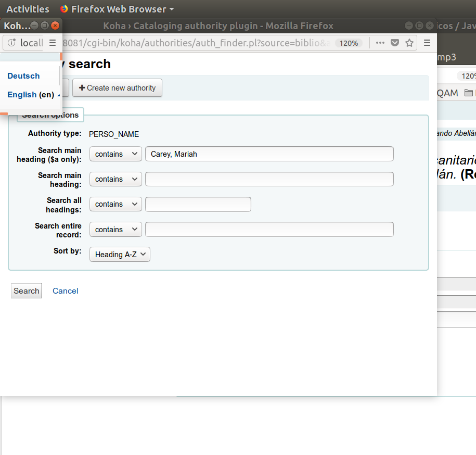The height and width of the screenshot is (455, 476).
Task: Click the Firefox icon in top bar
Action: pos(64,9)
